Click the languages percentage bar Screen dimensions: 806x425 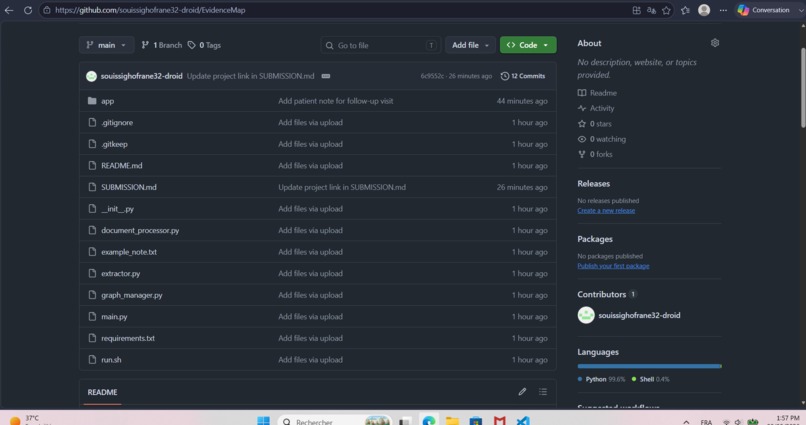click(x=649, y=366)
